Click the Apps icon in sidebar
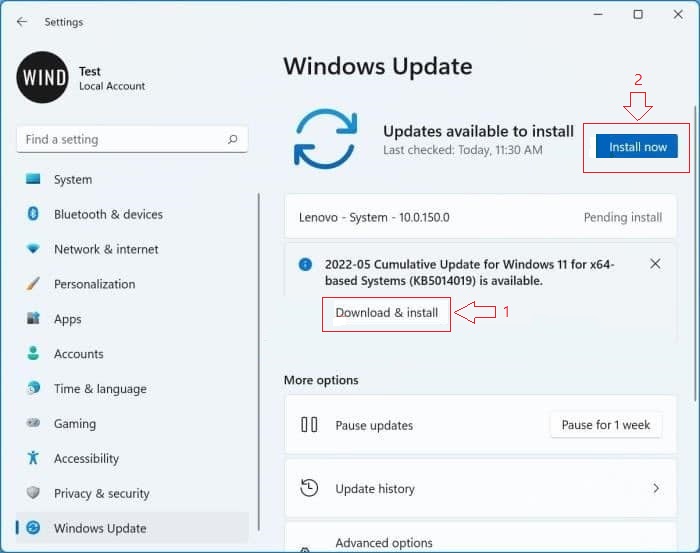This screenshot has height=553, width=700. coord(33,319)
